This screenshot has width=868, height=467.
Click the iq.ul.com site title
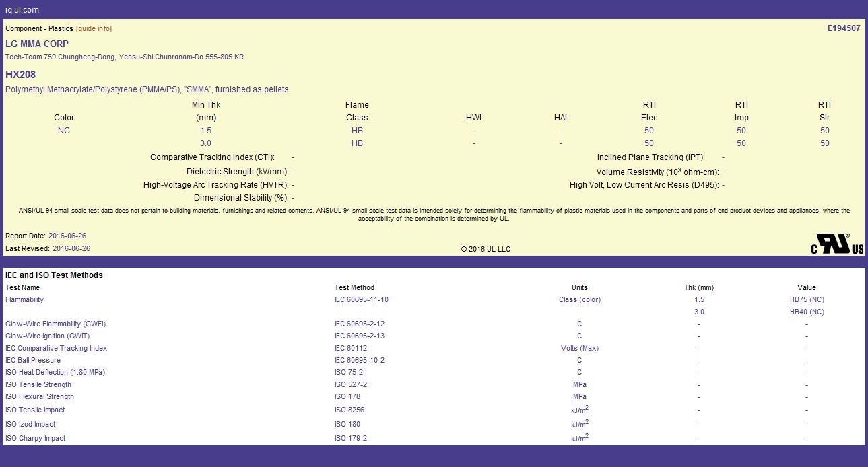pyautogui.click(x=22, y=10)
